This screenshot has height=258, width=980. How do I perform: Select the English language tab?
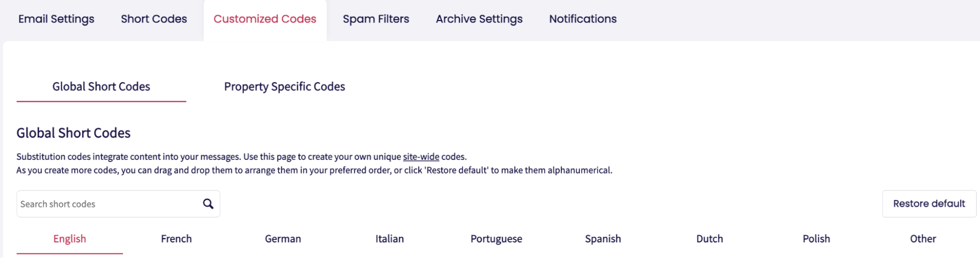[70, 239]
